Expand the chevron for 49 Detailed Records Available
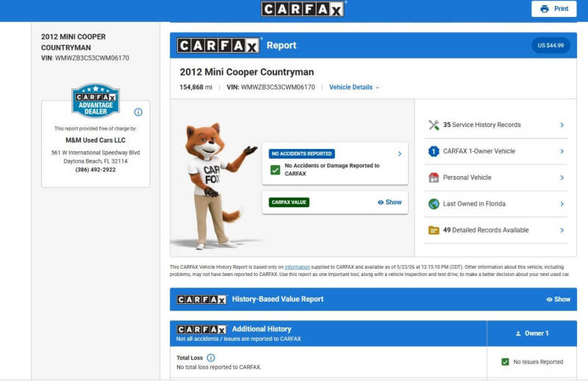This screenshot has height=381, width=588. point(562,230)
